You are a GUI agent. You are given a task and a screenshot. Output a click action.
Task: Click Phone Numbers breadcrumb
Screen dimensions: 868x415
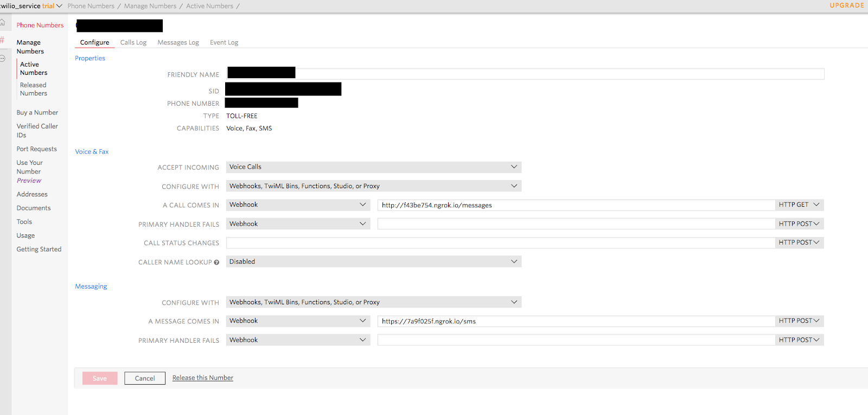[91, 6]
